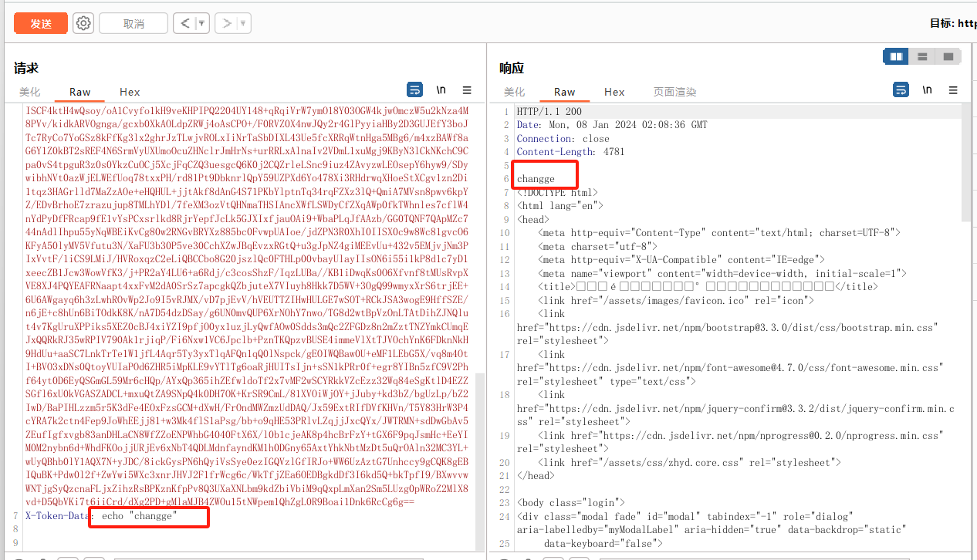Click the </head> closing tag line
Image resolution: width=977 pixels, height=560 pixels.
[535, 476]
